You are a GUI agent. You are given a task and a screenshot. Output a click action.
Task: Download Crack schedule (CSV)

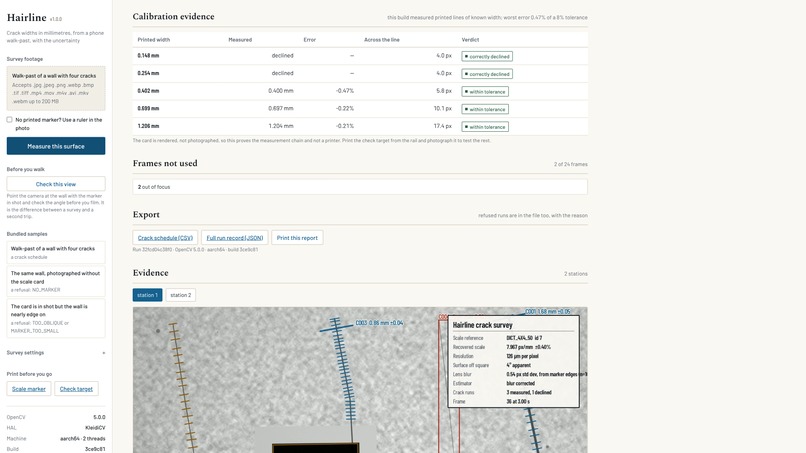pyautogui.click(x=165, y=238)
